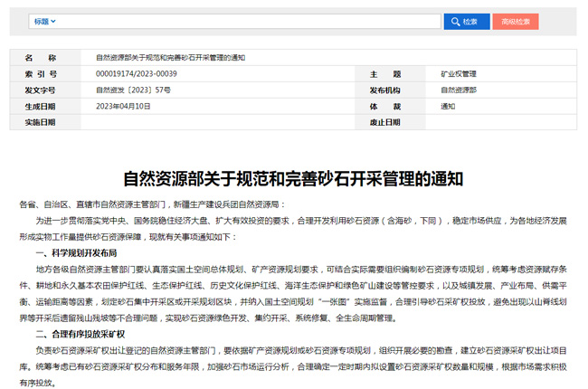The width and height of the screenshot is (588, 389).
Task: Click the 索引号 row label
Action: (40, 74)
